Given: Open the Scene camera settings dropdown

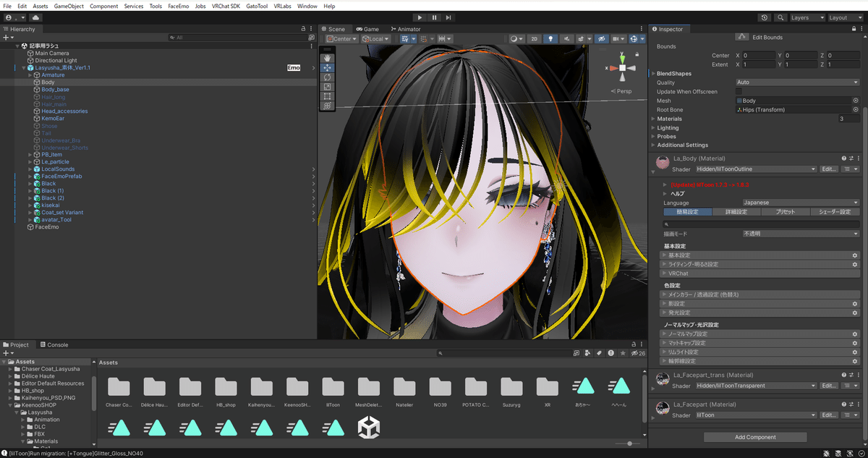Looking at the screenshot, I should pyautogui.click(x=618, y=39).
